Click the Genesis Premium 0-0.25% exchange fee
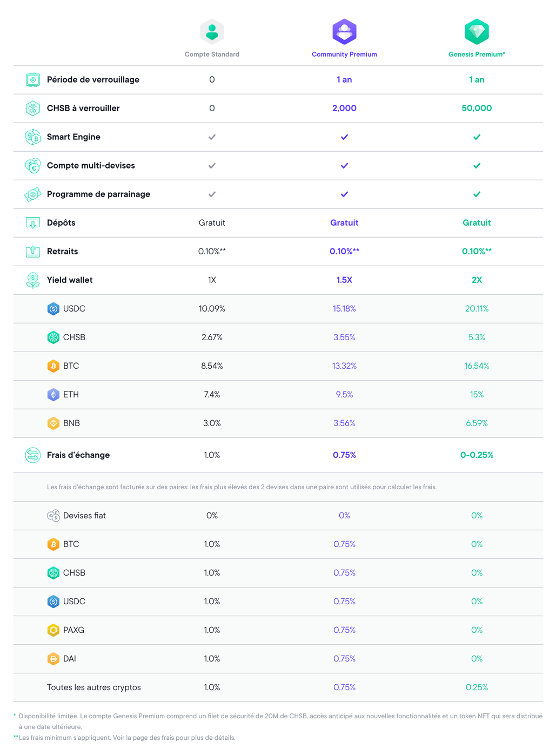Screen dimensions: 556x756 (477, 455)
